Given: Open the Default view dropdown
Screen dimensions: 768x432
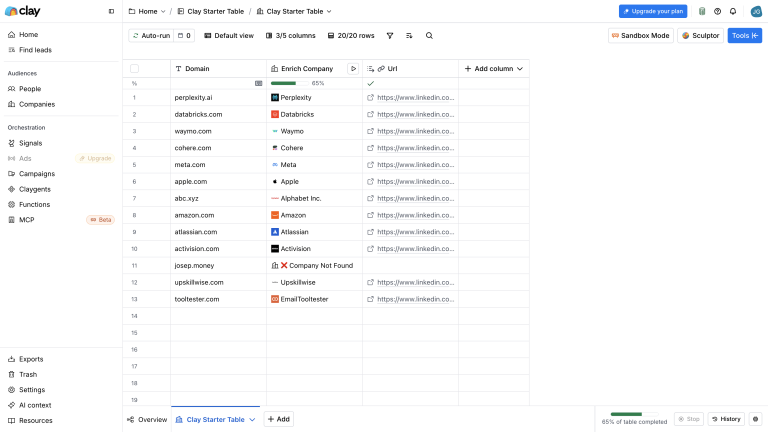Looking at the screenshot, I should 229,35.
